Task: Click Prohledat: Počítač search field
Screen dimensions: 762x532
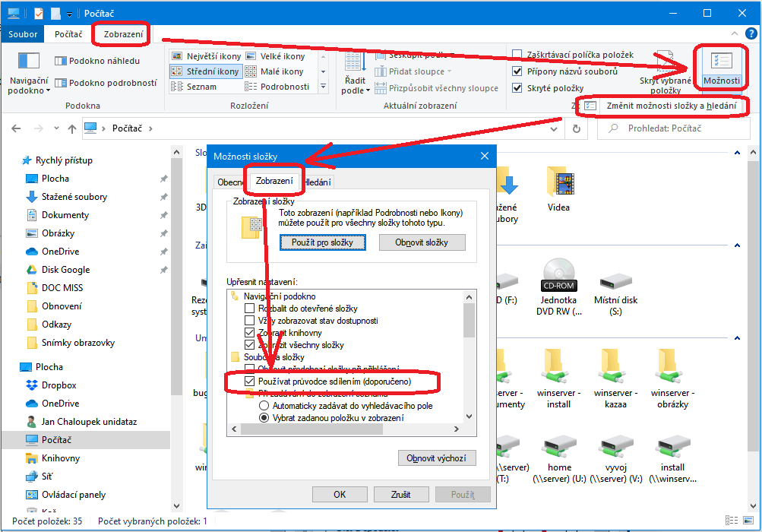Action: 672,128
